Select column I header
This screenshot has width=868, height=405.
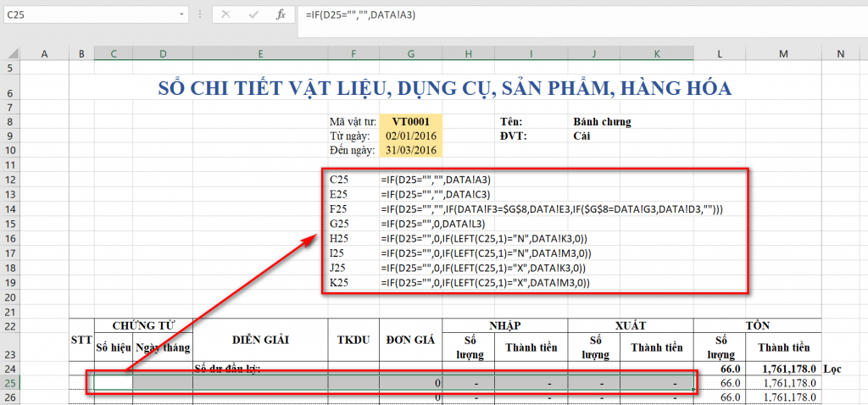point(531,53)
